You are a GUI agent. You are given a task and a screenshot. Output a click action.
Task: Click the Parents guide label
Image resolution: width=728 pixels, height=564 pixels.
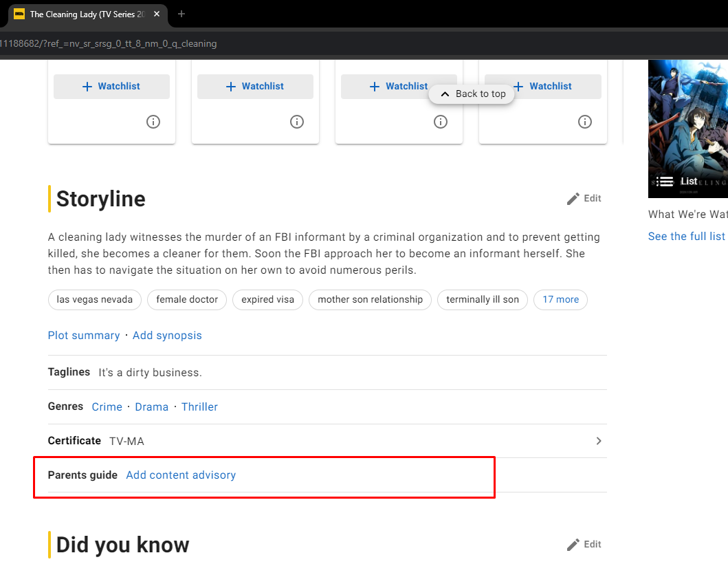pyautogui.click(x=82, y=475)
